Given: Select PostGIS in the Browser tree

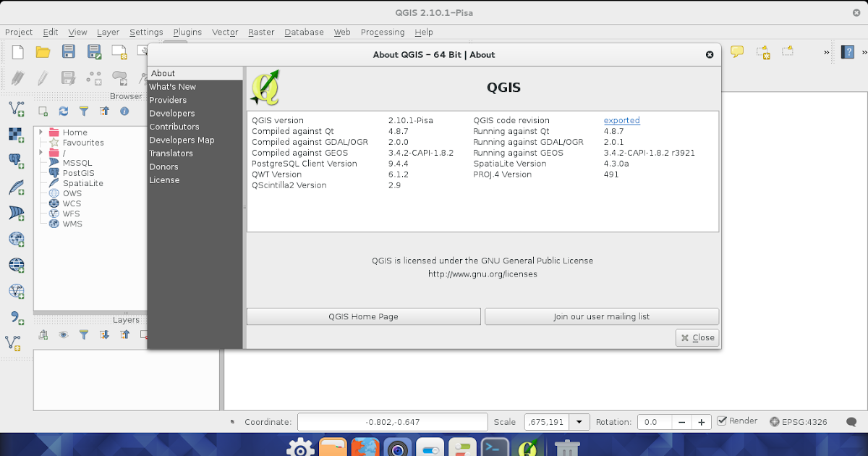Looking at the screenshot, I should pos(78,173).
